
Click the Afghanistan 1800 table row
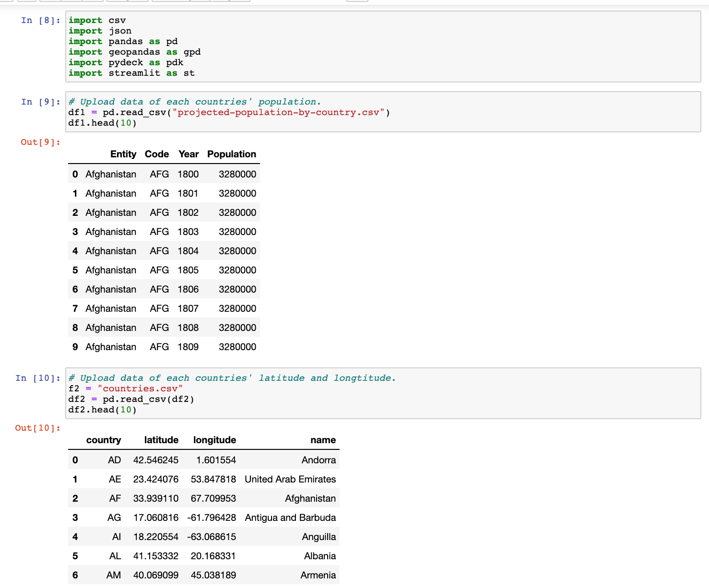pyautogui.click(x=163, y=174)
